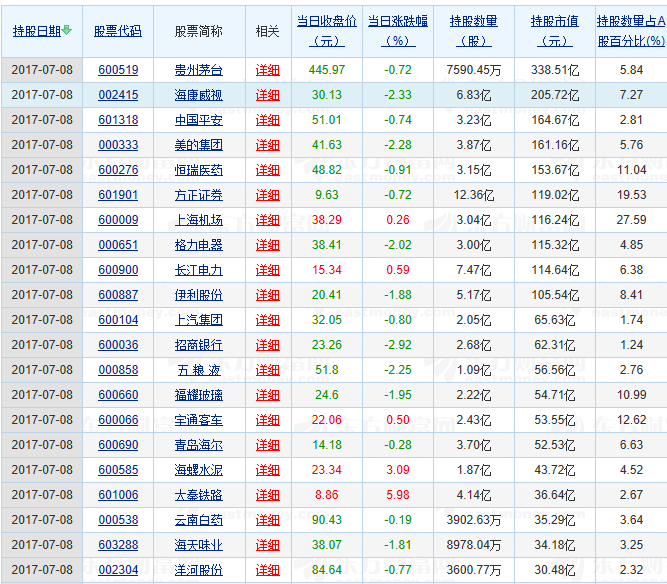The height and width of the screenshot is (584, 667).
Task: Open 招商银行 stock name link
Action: coord(198,345)
